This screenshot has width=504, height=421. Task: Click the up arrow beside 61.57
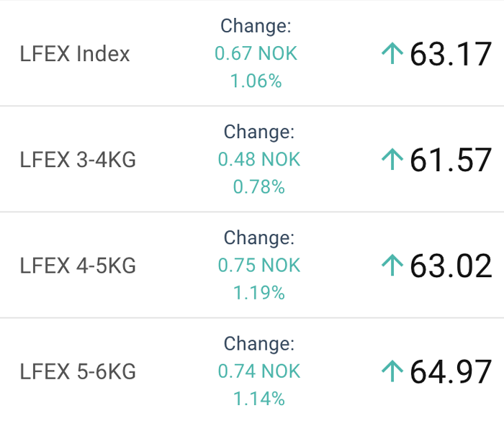pos(392,159)
